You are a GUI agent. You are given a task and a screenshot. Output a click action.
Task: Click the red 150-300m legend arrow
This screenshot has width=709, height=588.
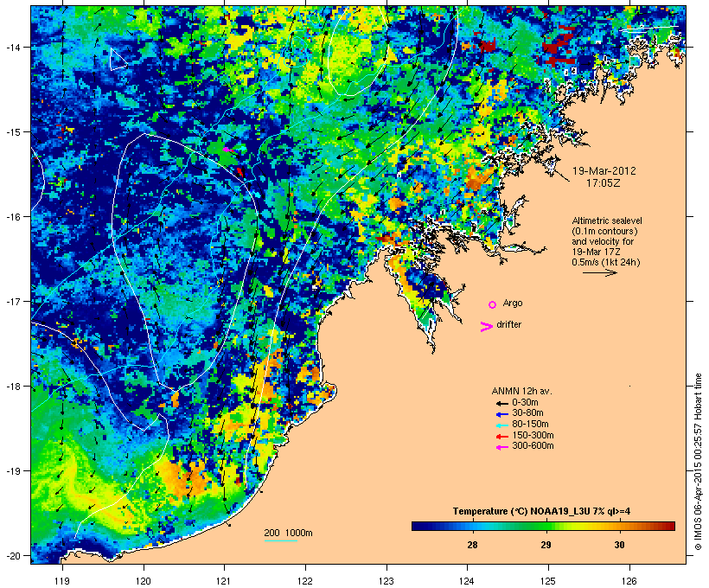501,437
